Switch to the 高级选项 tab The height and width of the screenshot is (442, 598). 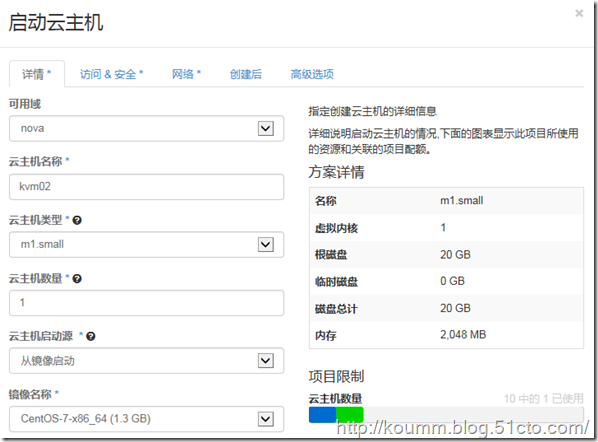(312, 74)
